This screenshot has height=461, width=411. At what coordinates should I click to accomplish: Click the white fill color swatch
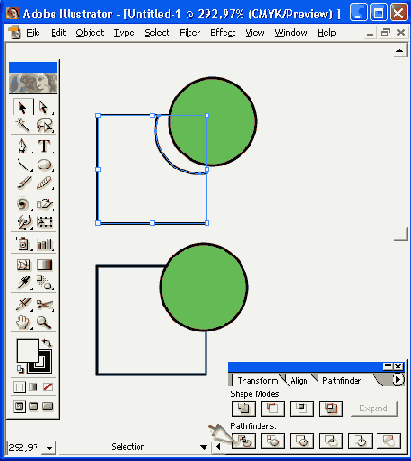[27, 350]
